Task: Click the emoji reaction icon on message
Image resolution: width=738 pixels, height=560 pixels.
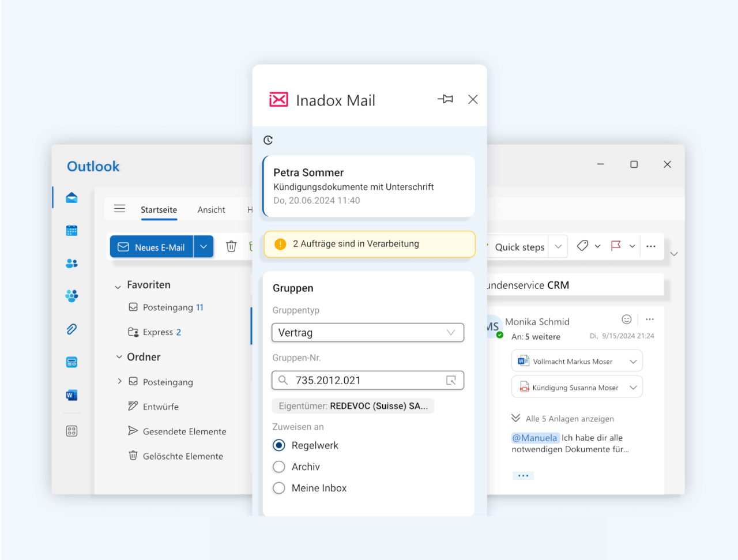Action: (x=627, y=319)
